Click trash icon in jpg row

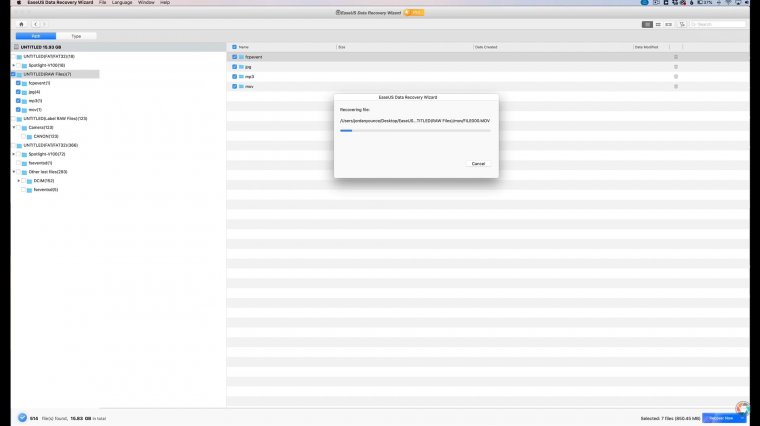point(676,66)
